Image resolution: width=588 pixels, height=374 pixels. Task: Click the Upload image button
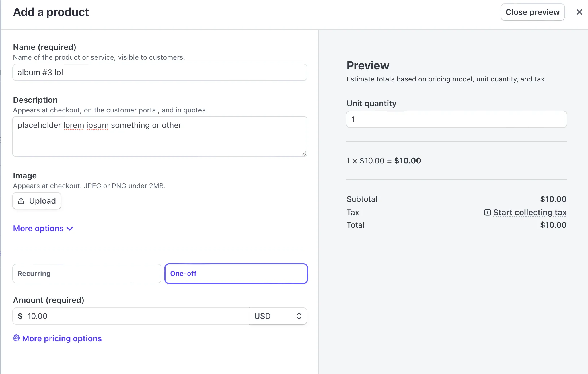(37, 201)
